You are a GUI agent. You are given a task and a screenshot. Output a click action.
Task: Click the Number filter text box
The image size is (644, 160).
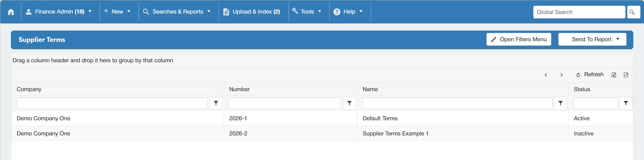click(285, 103)
